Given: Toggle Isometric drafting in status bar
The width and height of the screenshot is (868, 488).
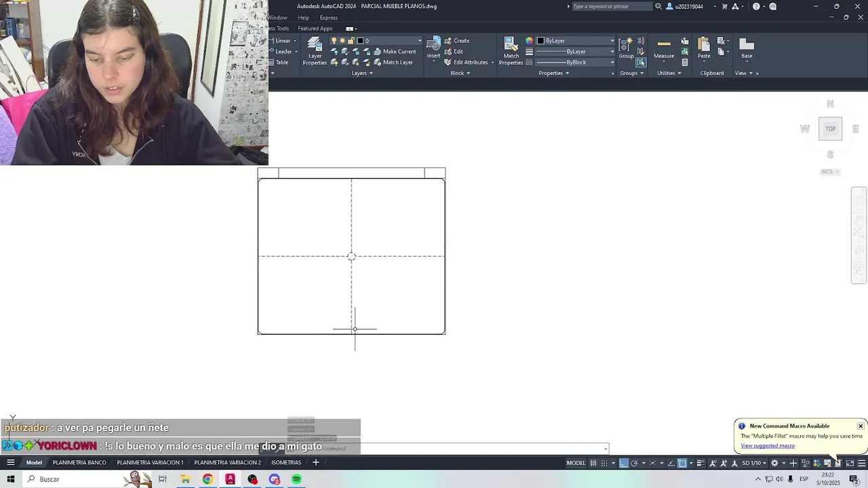Looking at the screenshot, I should point(652,463).
